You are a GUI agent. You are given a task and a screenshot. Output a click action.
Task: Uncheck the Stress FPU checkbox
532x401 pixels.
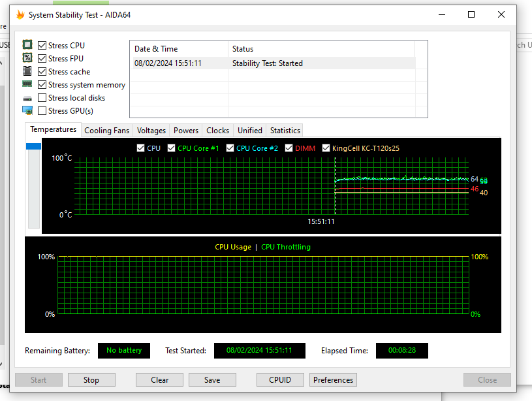point(42,58)
